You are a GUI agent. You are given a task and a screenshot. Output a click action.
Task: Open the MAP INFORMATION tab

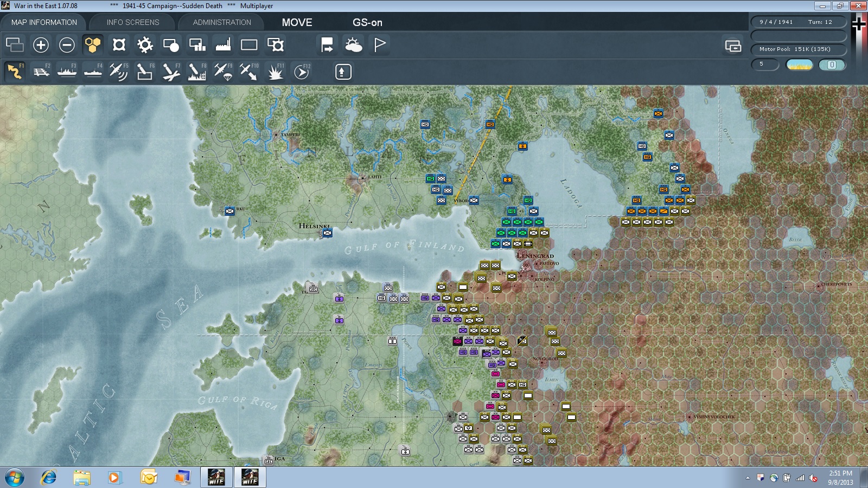pos(44,22)
